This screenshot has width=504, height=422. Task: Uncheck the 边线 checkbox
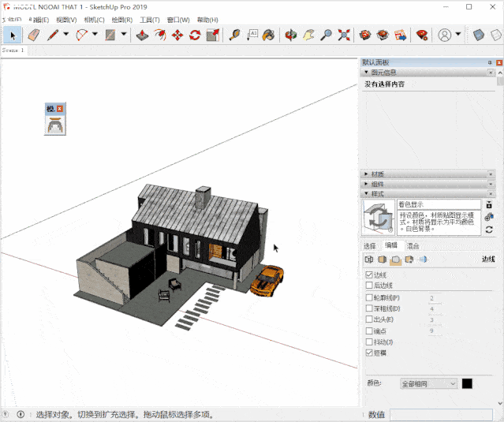pyautogui.click(x=369, y=274)
